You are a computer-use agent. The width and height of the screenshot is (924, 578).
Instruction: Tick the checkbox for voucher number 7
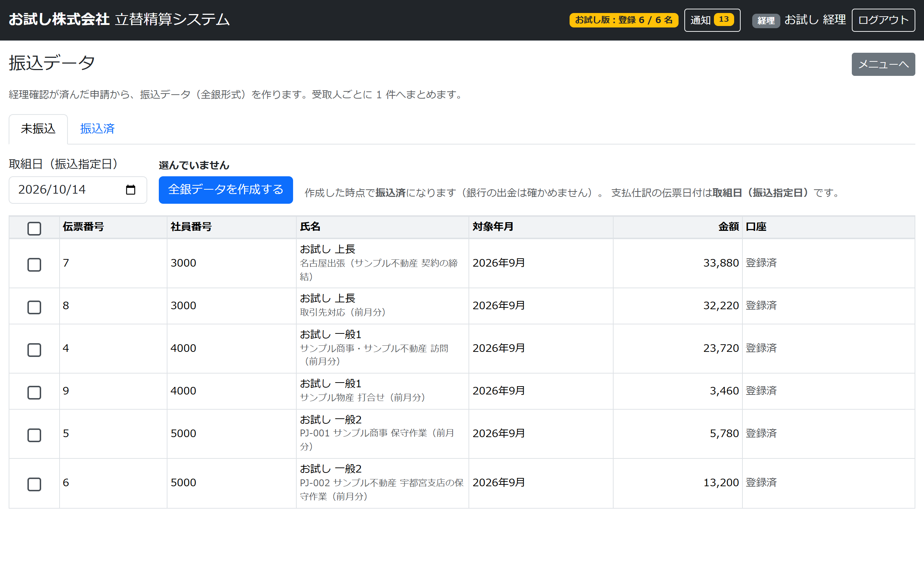tap(34, 264)
